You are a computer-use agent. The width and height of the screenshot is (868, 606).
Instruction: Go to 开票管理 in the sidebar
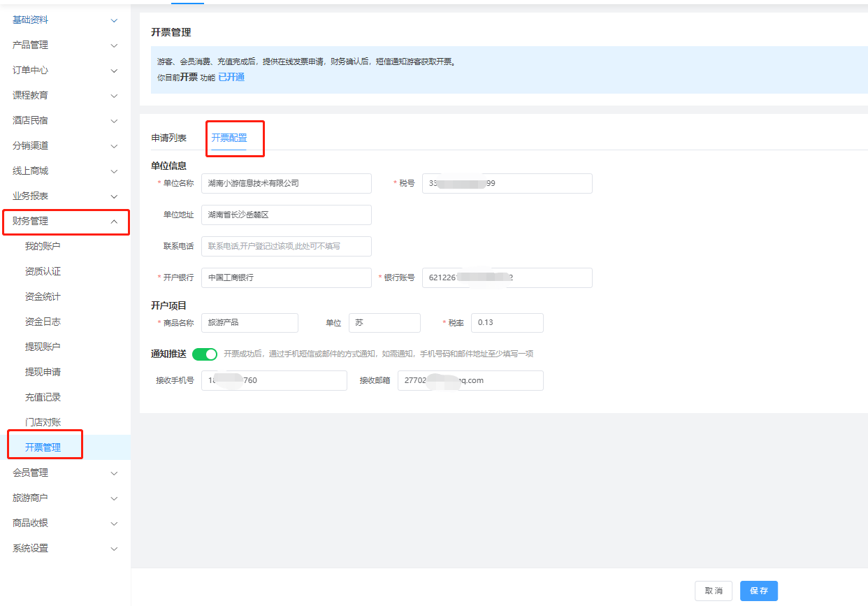click(x=43, y=447)
